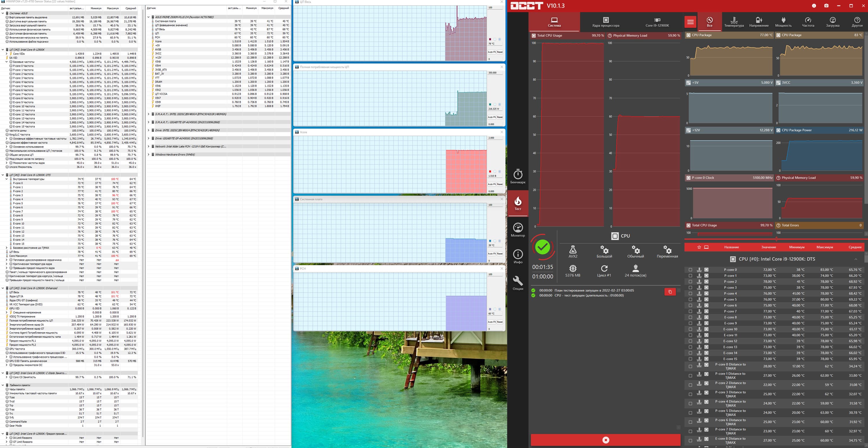Click Reset on the Vcore graph

click(500, 184)
